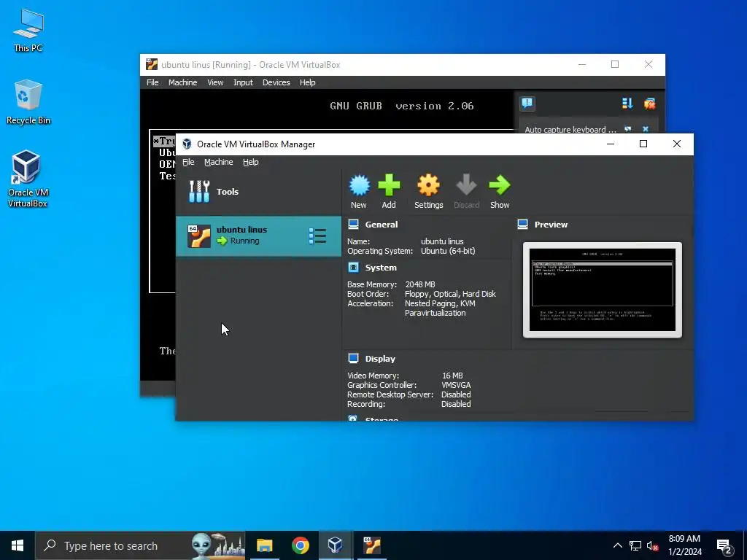Select the Tools entry icon

(199, 192)
